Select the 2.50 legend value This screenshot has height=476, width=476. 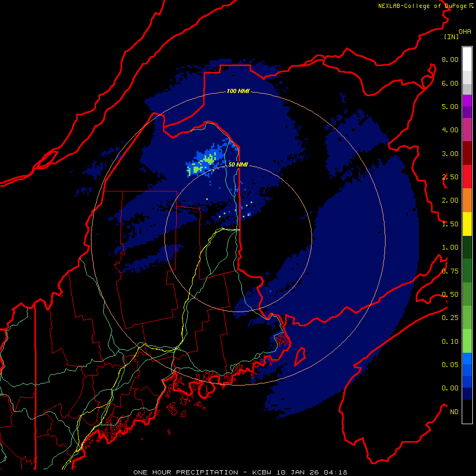tap(450, 177)
